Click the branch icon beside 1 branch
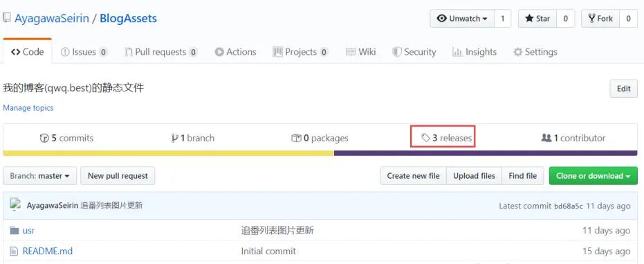The height and width of the screenshot is (264, 644). [x=174, y=138]
